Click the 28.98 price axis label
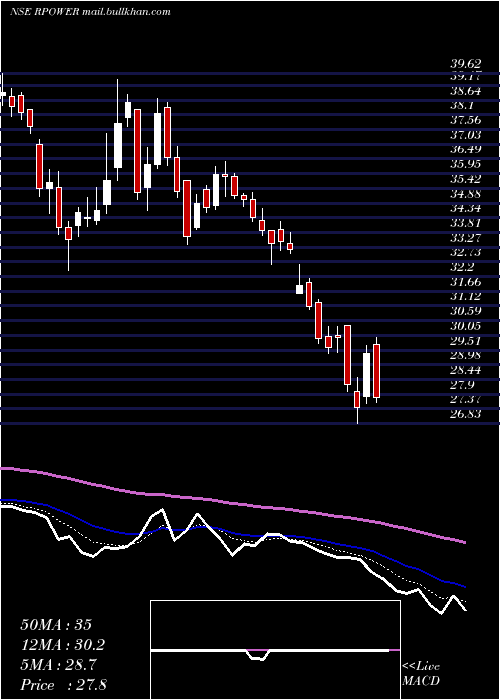Screen dimensions: 500x700 (465, 355)
